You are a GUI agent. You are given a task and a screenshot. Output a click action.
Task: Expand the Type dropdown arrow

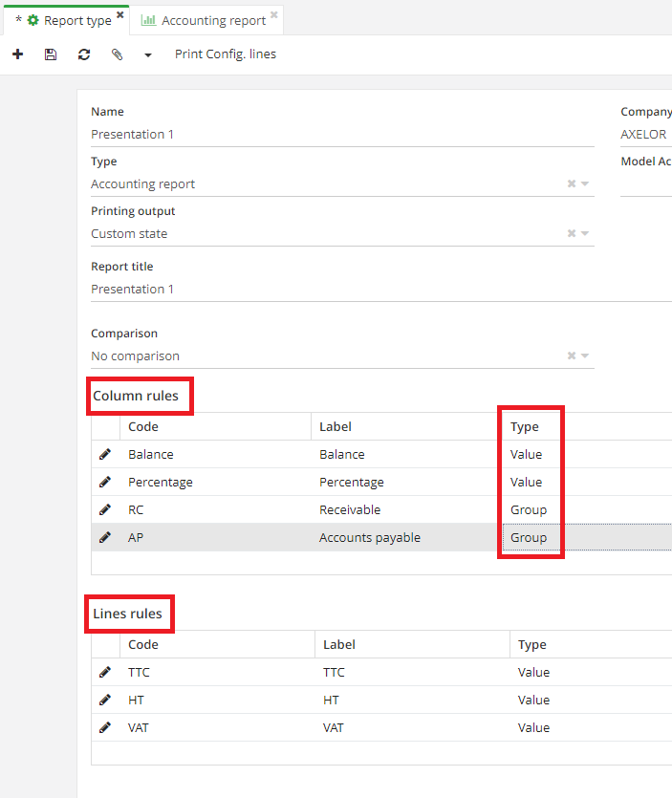pyautogui.click(x=585, y=184)
